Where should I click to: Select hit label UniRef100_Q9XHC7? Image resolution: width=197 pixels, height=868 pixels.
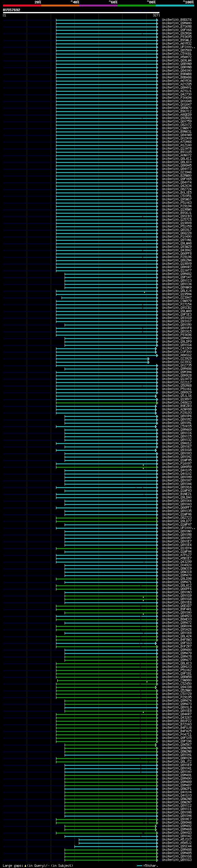[x=177, y=819]
